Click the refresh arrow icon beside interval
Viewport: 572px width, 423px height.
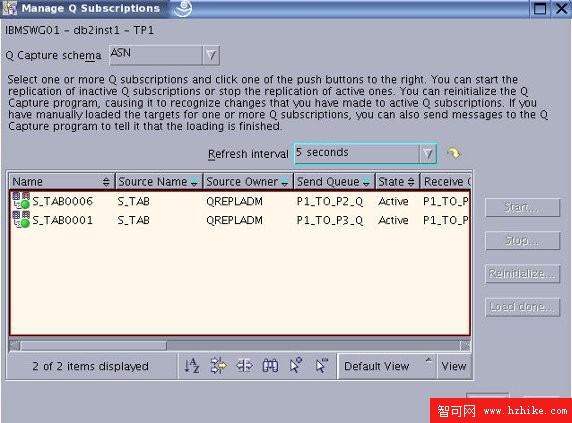(453, 153)
